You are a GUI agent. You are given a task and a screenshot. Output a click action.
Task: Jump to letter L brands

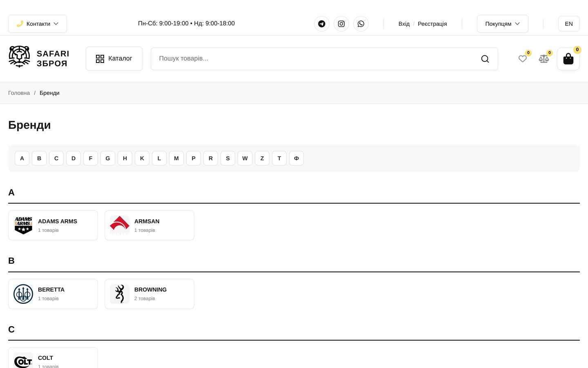click(159, 158)
